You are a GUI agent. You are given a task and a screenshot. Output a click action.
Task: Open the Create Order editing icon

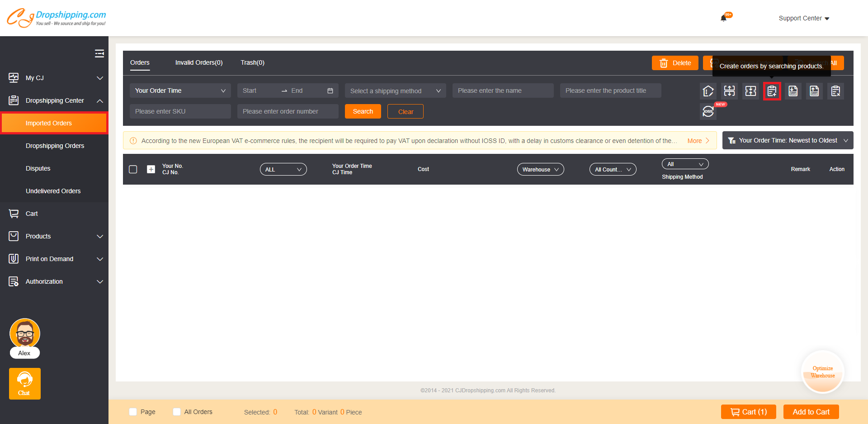(x=708, y=91)
